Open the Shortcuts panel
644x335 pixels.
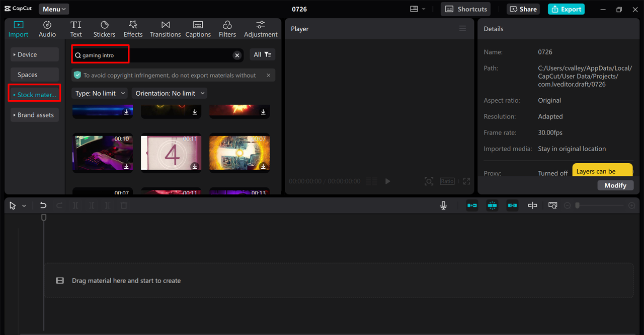(466, 9)
